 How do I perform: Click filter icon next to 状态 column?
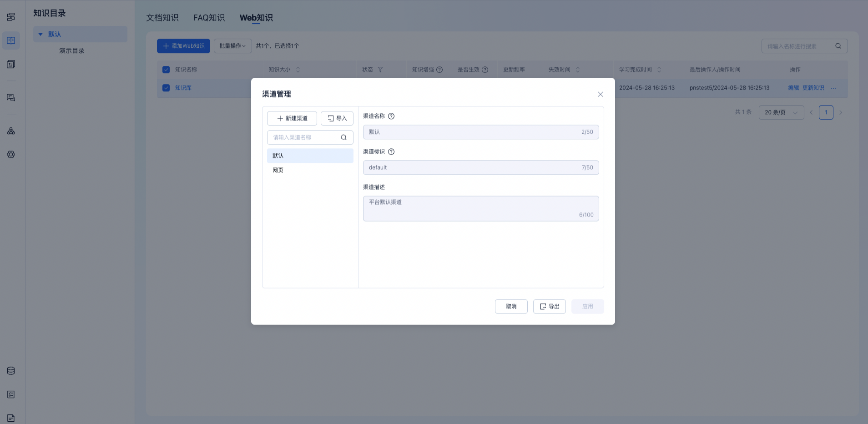click(380, 70)
